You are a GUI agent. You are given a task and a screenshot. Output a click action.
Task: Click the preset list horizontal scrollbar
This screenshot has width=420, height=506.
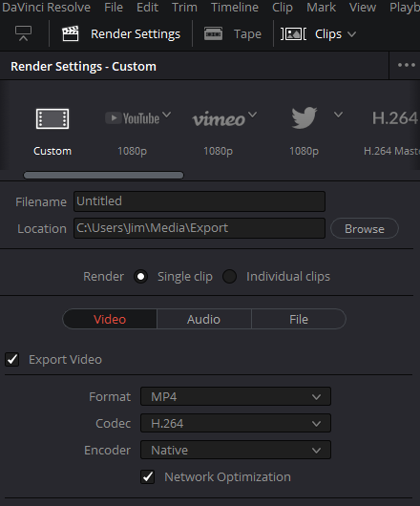[x=103, y=176]
